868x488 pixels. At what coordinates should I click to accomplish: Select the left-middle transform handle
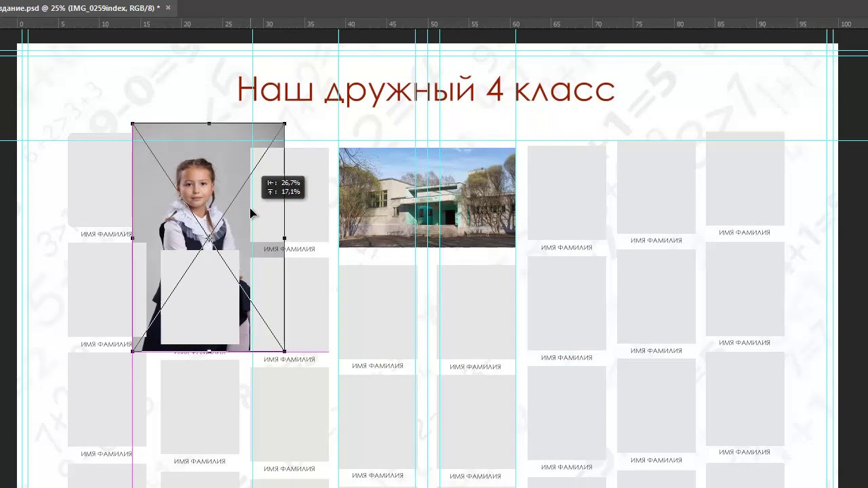pyautogui.click(x=132, y=237)
